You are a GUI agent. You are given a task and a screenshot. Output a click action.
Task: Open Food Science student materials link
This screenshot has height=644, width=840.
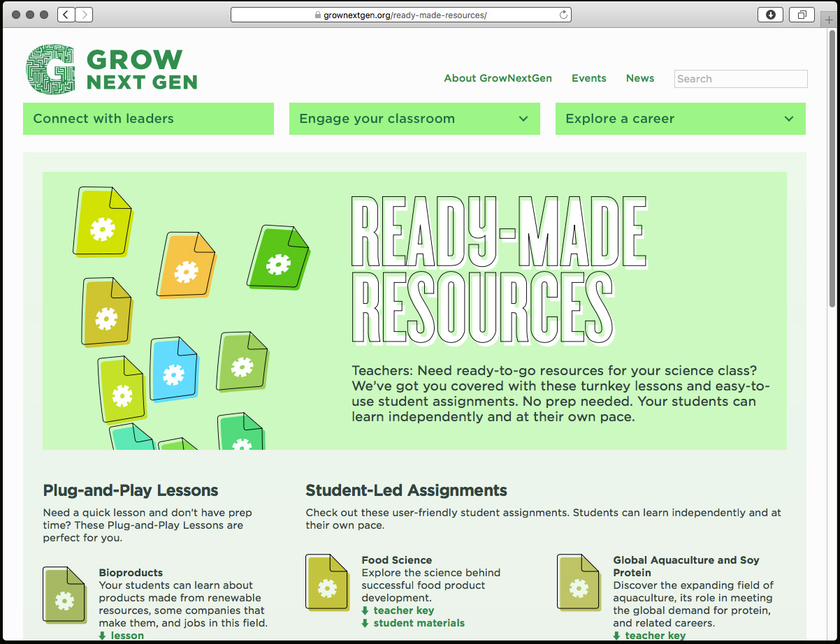point(418,623)
